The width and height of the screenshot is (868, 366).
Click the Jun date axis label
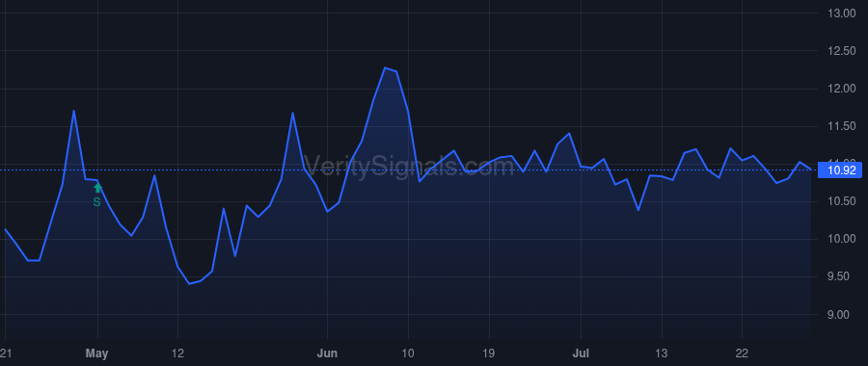coord(328,353)
